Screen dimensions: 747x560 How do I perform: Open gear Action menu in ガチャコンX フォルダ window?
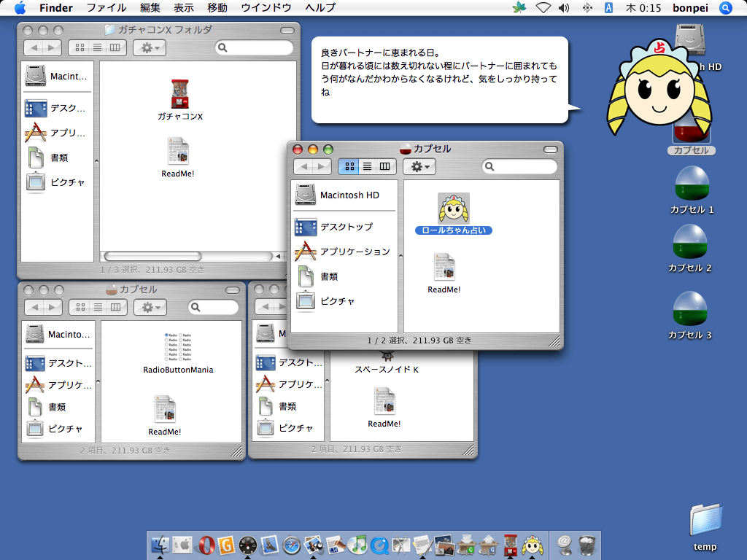150,47
